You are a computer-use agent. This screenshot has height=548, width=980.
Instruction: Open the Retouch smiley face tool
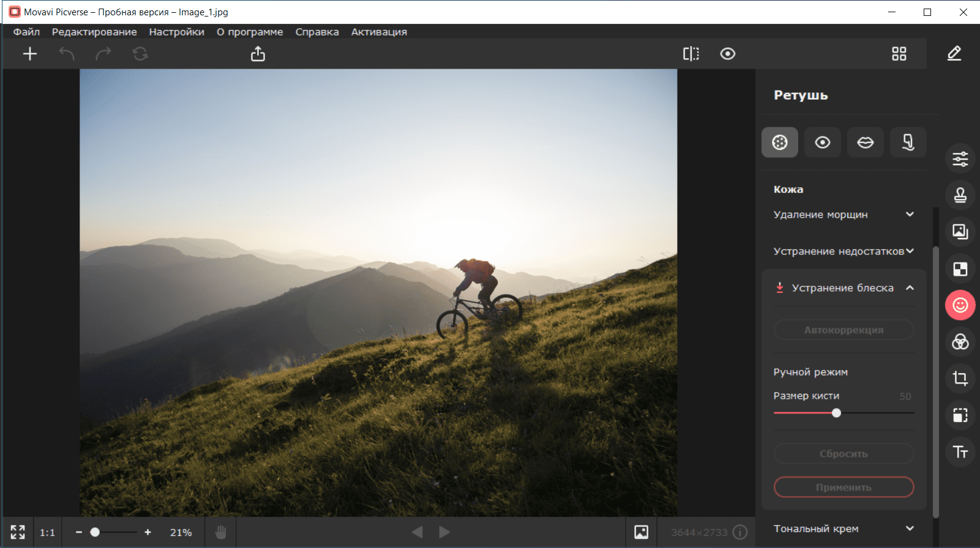coord(960,305)
